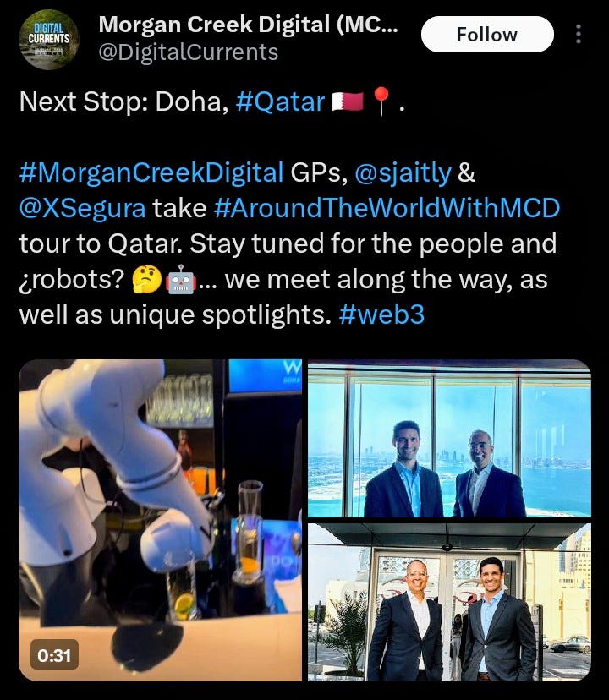Play the robot bartender video
This screenshot has height=700, width=609.
(160, 520)
